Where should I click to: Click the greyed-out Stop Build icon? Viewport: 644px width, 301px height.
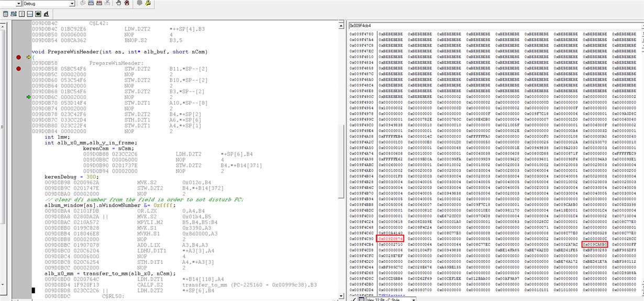pyautogui.click(x=108, y=3)
